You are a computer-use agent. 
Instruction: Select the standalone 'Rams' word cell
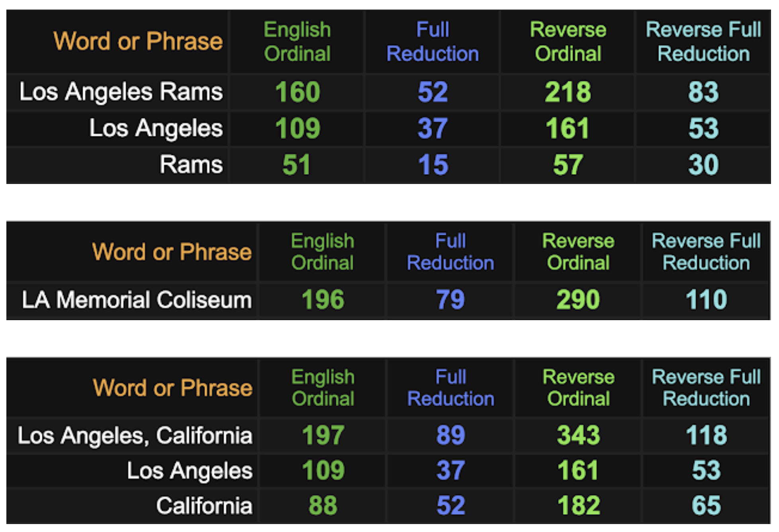pos(191,164)
